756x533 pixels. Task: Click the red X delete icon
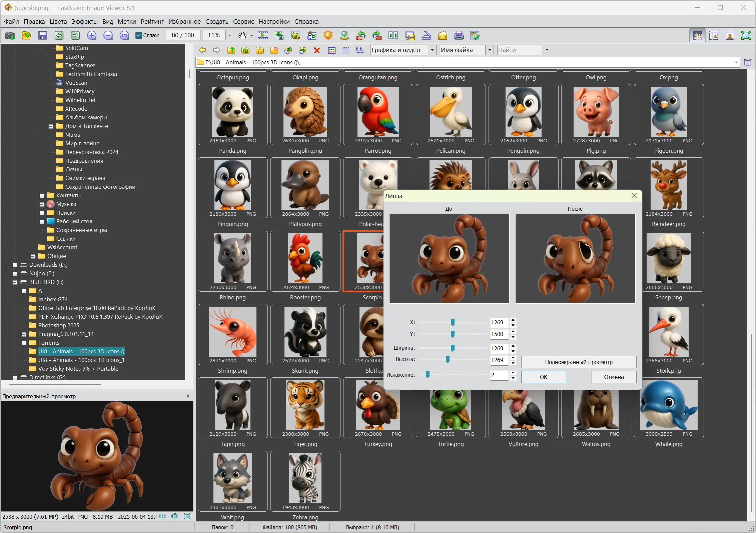316,50
